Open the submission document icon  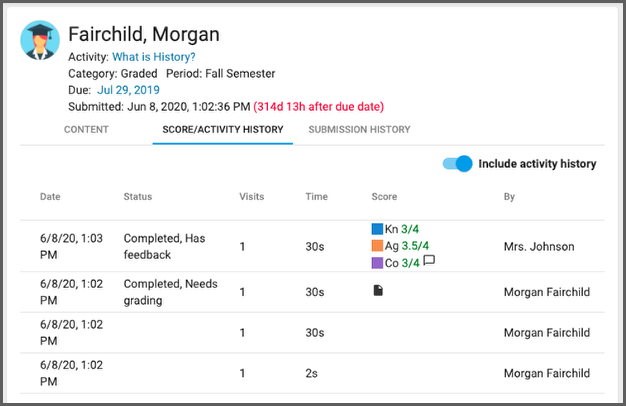tap(377, 290)
